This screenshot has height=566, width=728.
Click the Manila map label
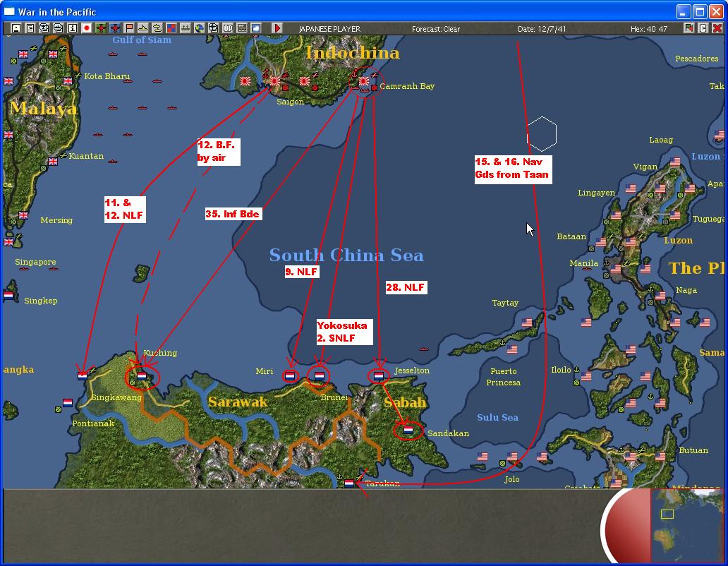583,263
